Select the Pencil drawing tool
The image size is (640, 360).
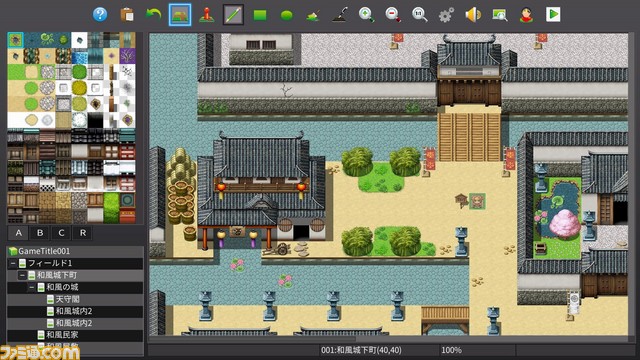pyautogui.click(x=233, y=15)
